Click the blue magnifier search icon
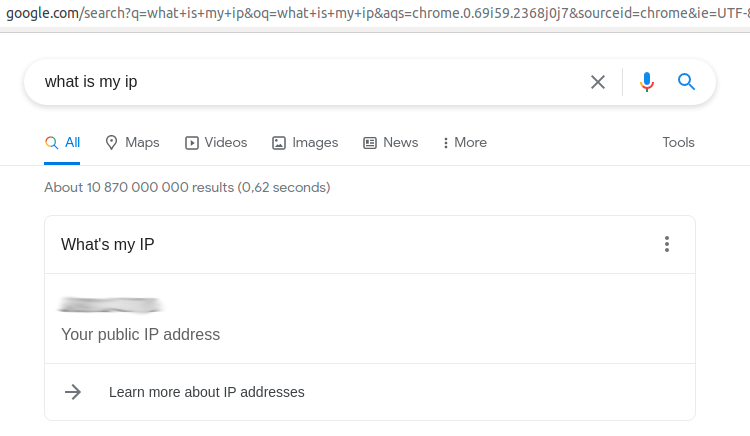The height and width of the screenshot is (436, 750). point(686,82)
